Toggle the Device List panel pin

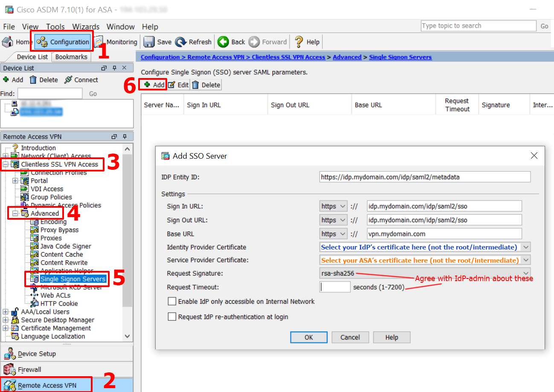pos(115,67)
